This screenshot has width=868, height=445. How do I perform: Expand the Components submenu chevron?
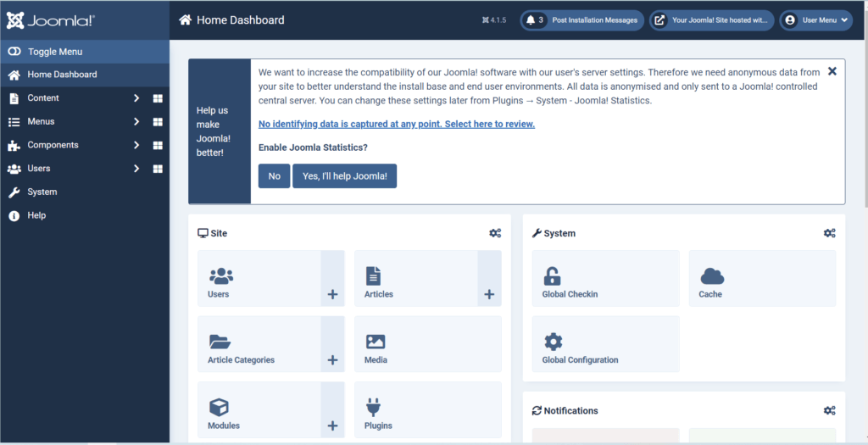coord(136,145)
